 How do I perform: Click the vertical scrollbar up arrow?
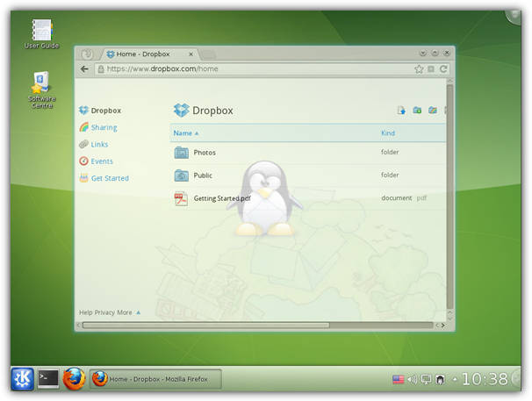pyautogui.click(x=449, y=82)
